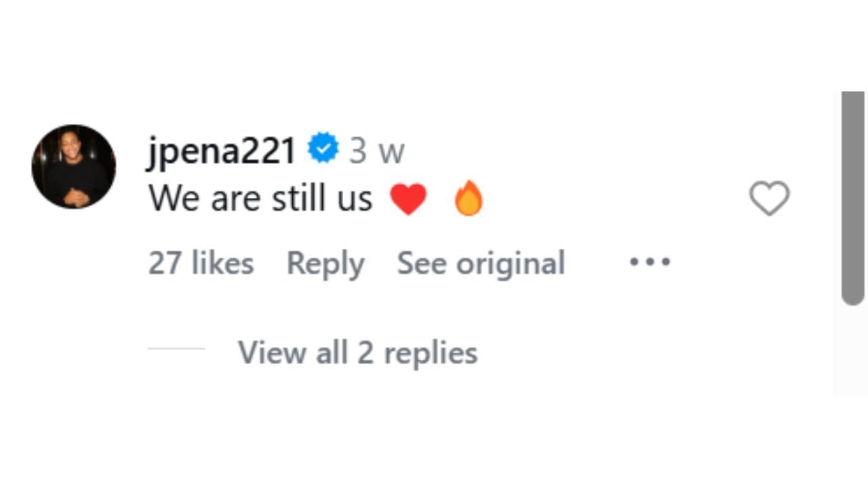This screenshot has height=488, width=868.
Task: Open jpena221's profile picture
Action: pos(74,167)
